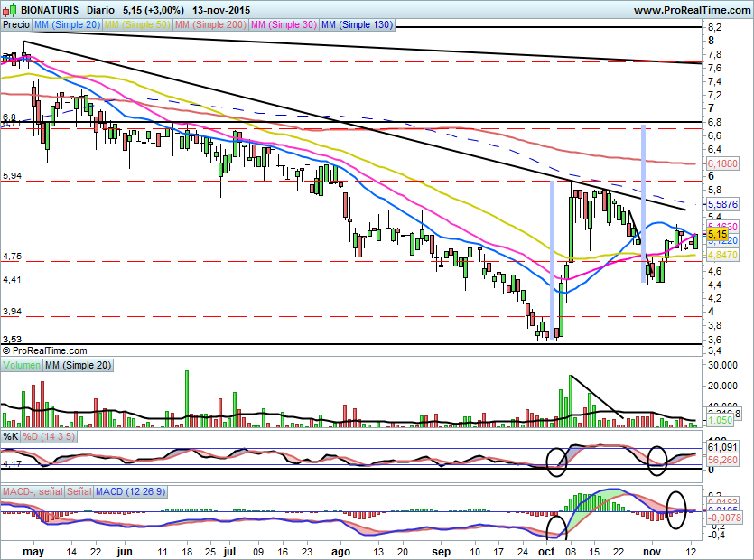The width and height of the screenshot is (754, 560).
Task: Click MM (Simple 20) label in volume panel
Action: (80, 365)
